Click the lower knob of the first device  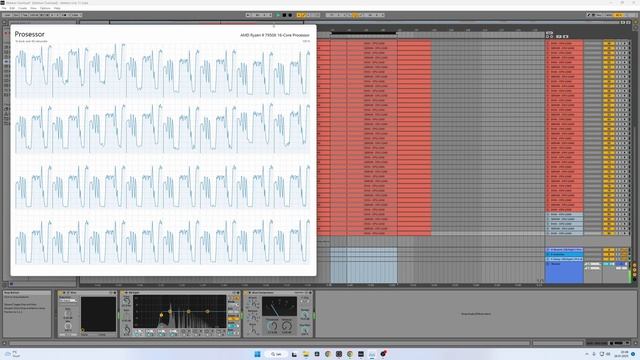coord(68,326)
